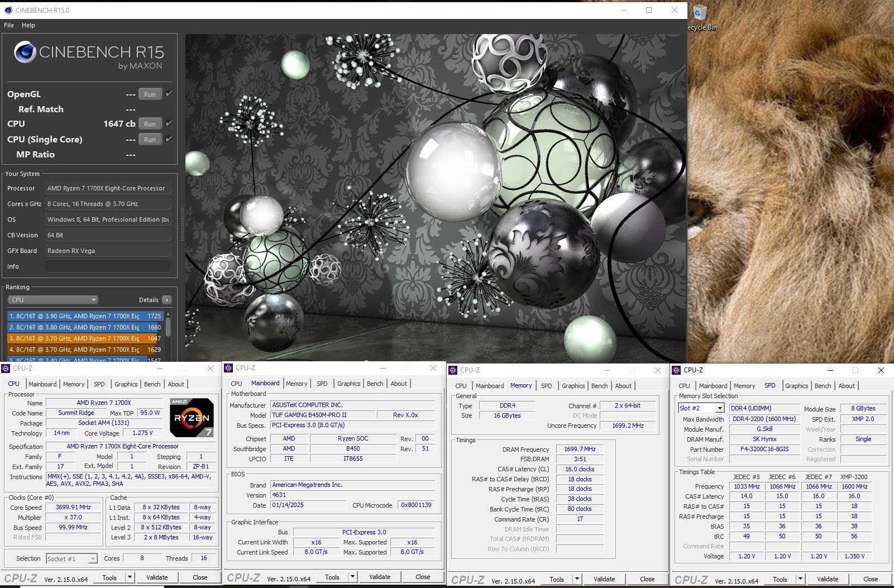Select Memory tab in first CPU-Z window
The image size is (894, 588).
(74, 384)
